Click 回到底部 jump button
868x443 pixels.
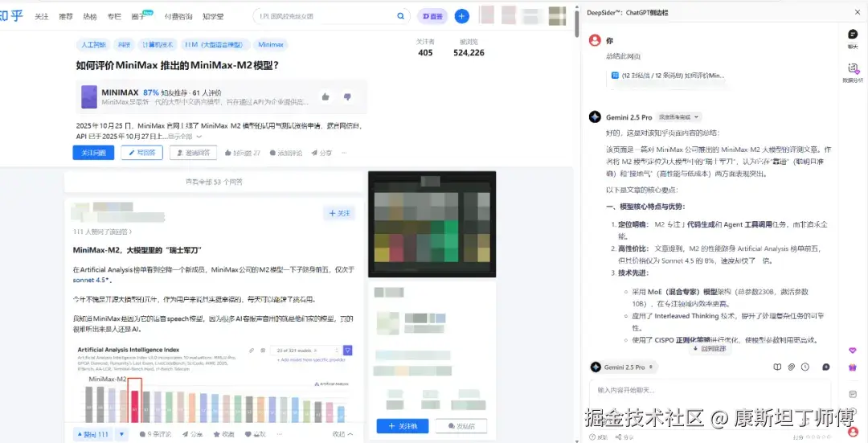click(709, 348)
